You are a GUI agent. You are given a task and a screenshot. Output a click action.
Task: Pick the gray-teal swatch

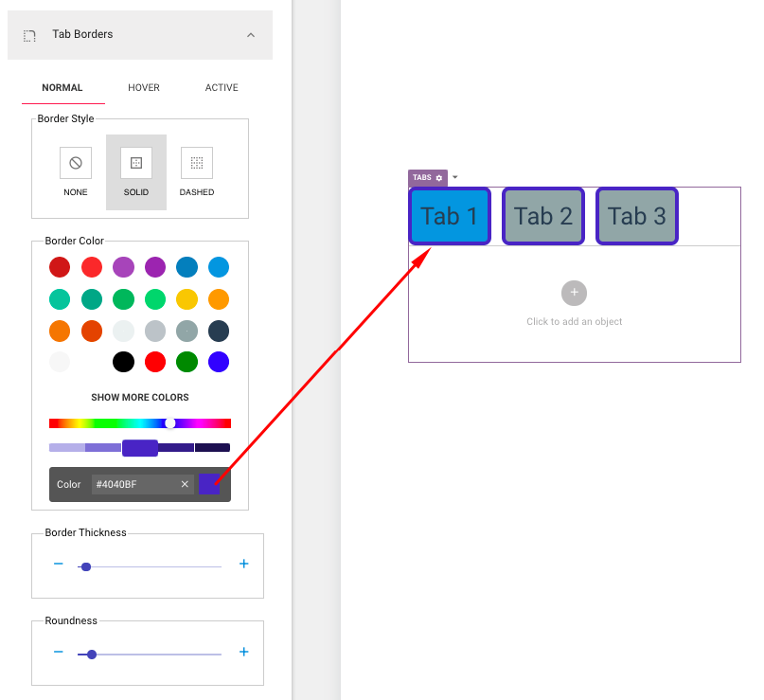(x=187, y=331)
